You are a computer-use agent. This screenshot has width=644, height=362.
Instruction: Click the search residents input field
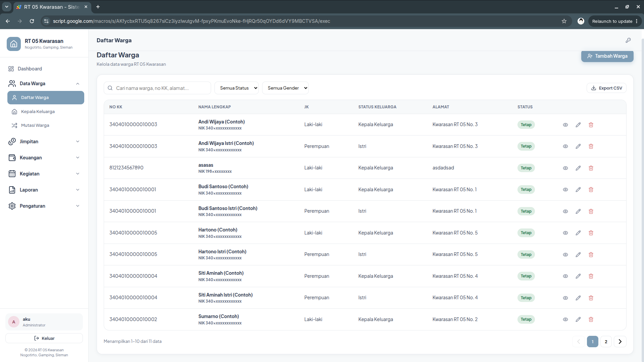pos(157,88)
